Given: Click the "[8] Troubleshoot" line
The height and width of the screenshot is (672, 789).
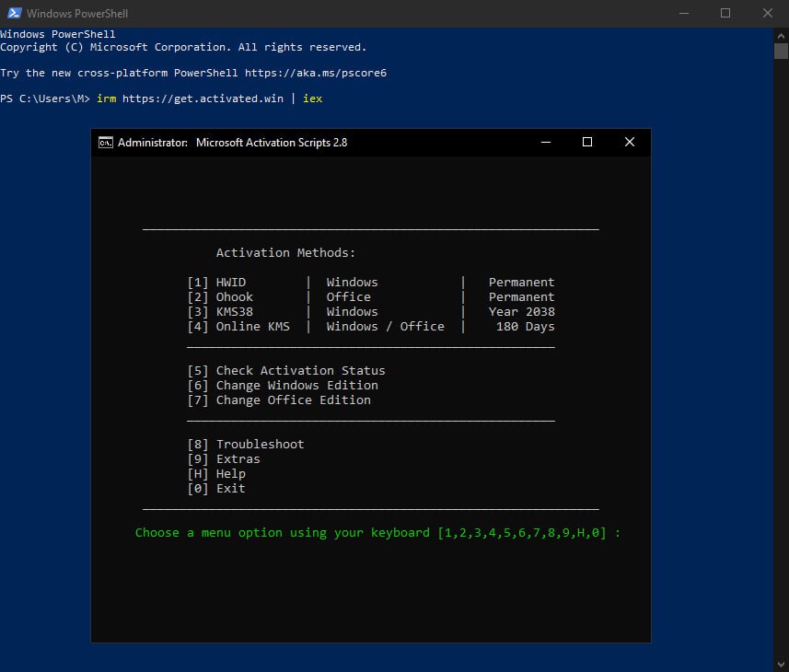Looking at the screenshot, I should tap(246, 444).
